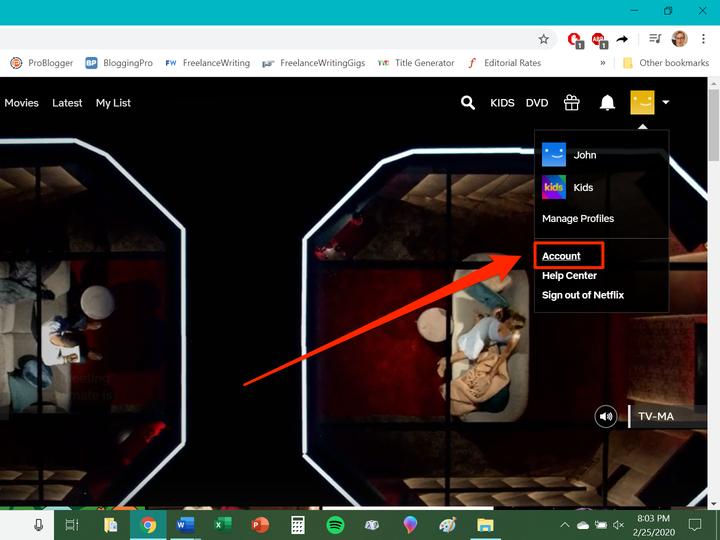Open FreelanceWritingGigs bookmark

pos(314,63)
